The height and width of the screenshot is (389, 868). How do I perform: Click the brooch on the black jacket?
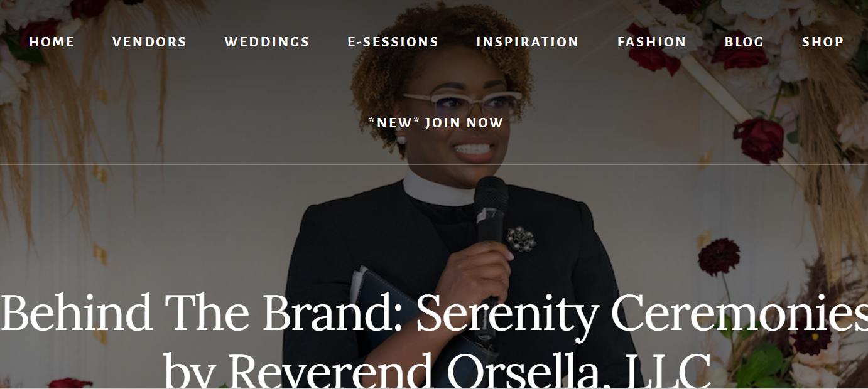[521, 238]
